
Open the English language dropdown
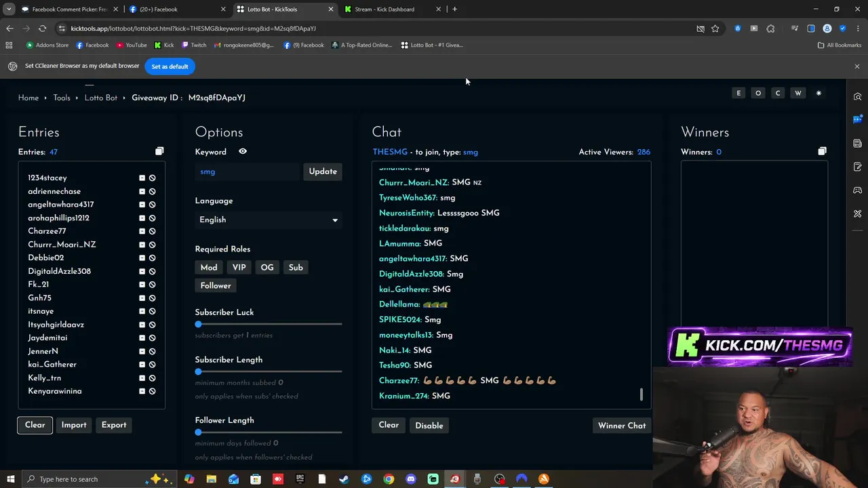[x=269, y=220]
